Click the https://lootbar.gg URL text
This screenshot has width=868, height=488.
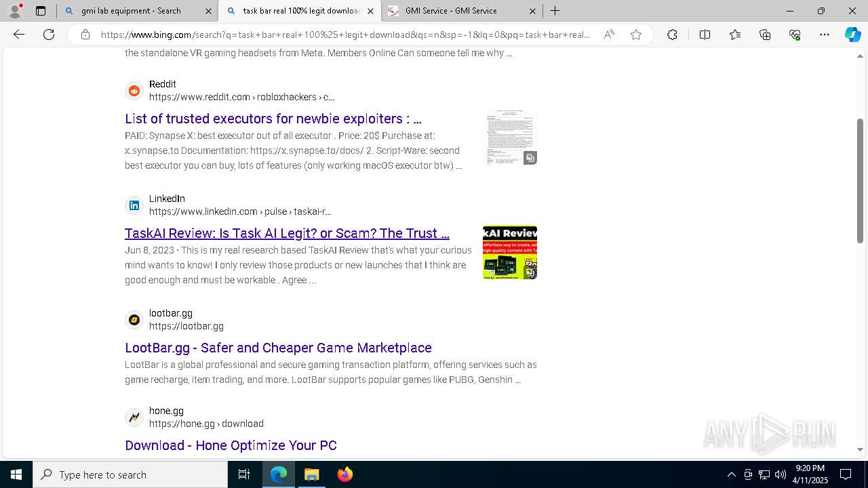186,326
